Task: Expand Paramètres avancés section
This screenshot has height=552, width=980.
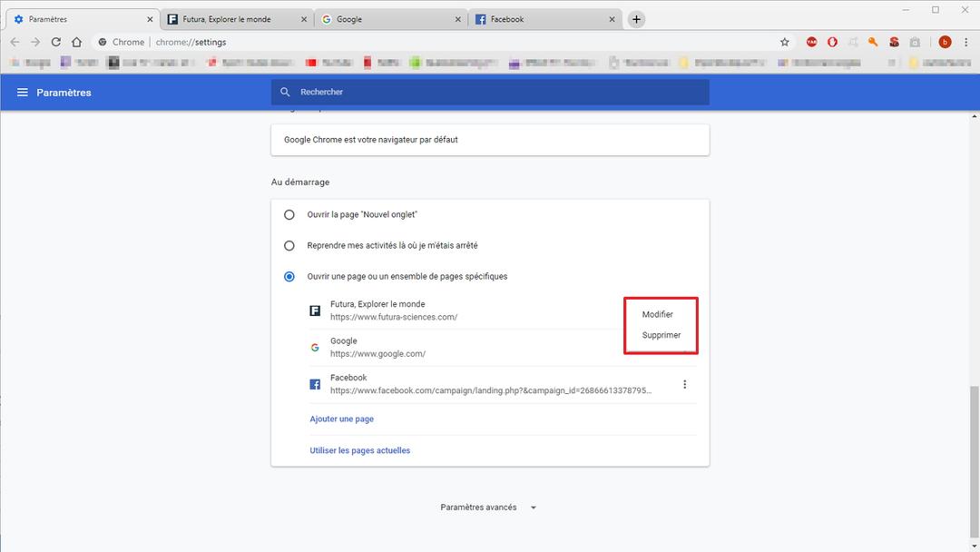Action: tap(488, 508)
